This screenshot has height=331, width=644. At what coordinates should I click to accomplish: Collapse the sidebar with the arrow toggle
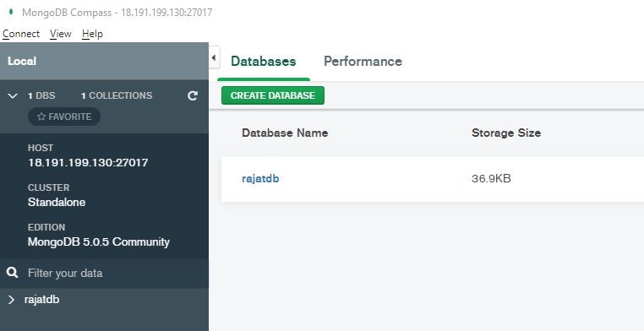214,57
